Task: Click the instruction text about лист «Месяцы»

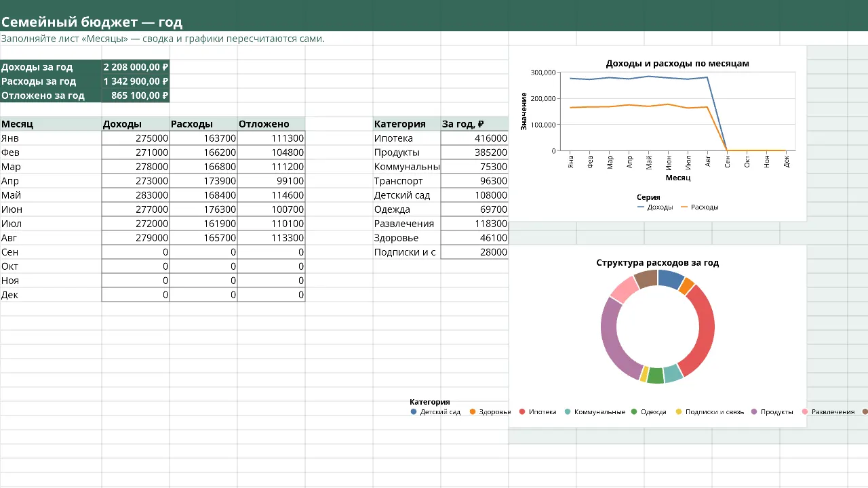Action: 163,38
